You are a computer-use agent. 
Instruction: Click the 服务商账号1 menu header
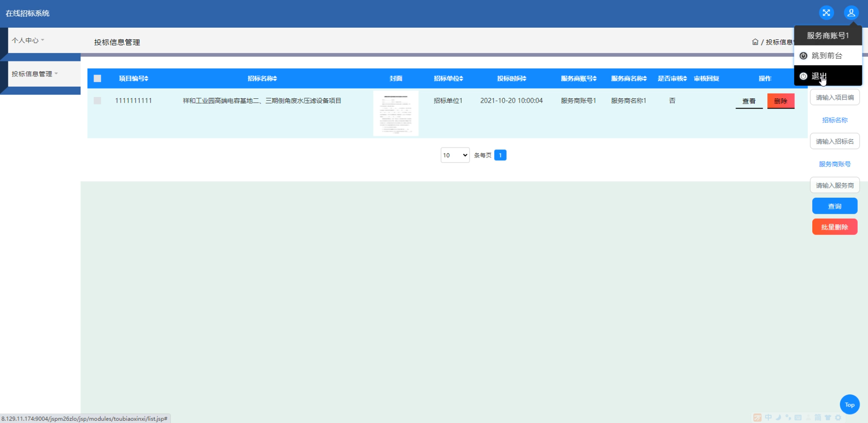point(828,36)
